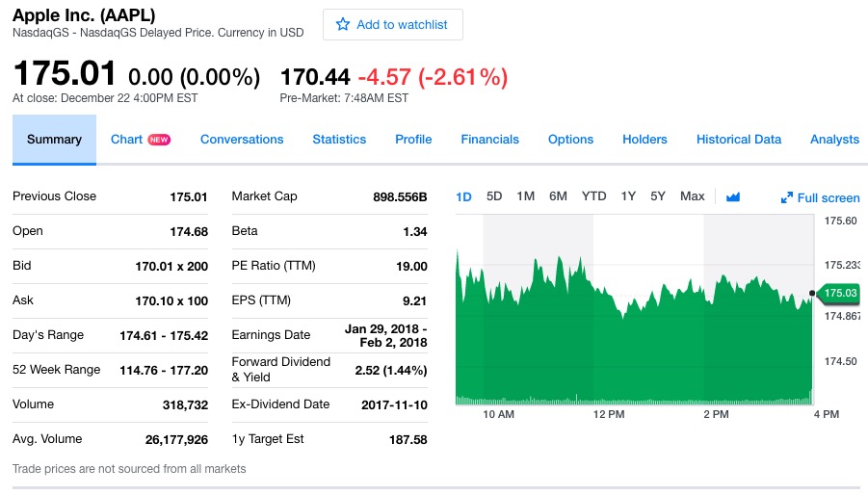Open the Historical Data tab

(x=738, y=140)
